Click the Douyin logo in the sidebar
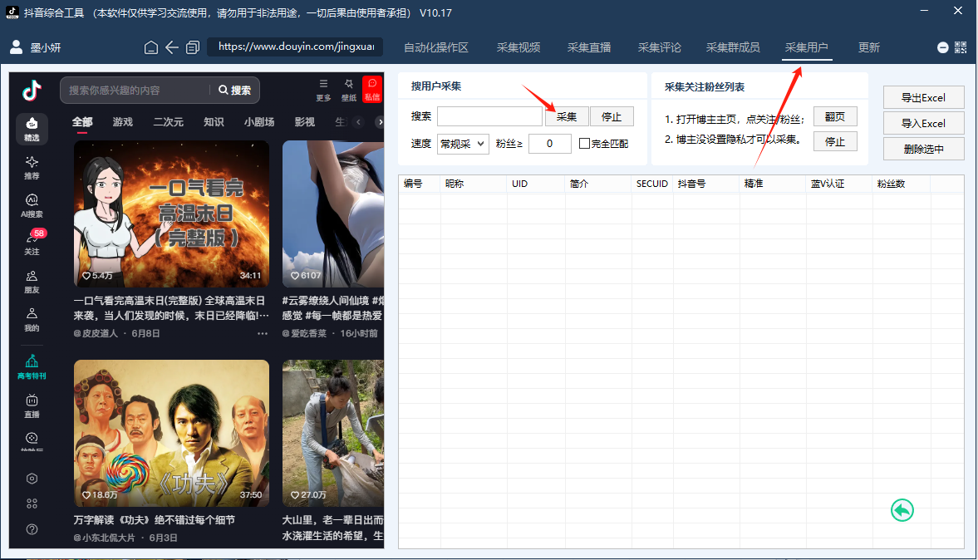 click(32, 91)
